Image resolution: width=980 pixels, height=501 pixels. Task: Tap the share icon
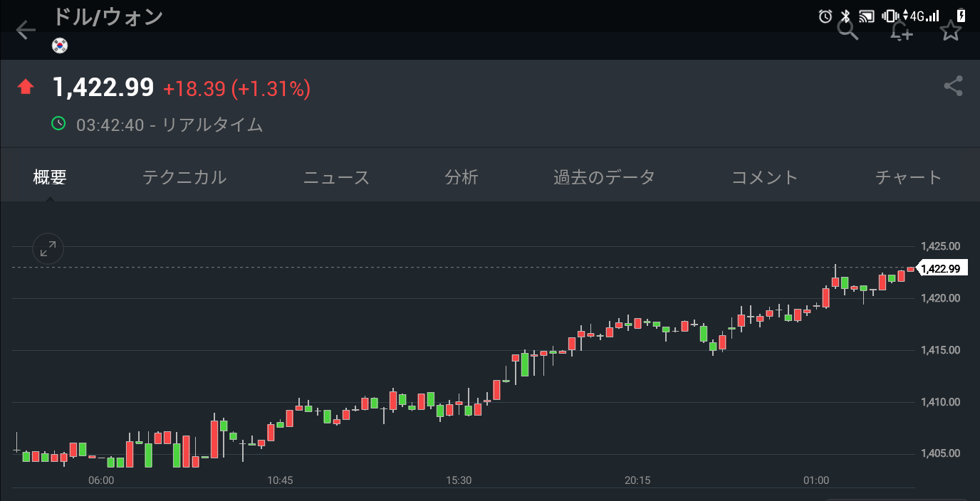point(953,87)
